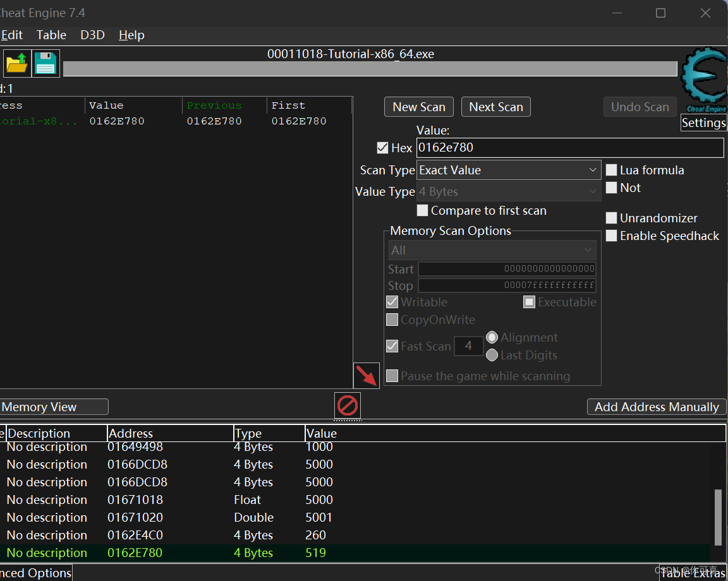Toggle the Unrandomizer checkbox

pos(612,218)
